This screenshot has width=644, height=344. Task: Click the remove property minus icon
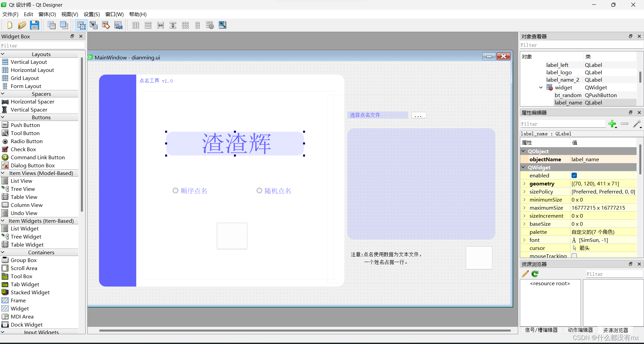[x=625, y=124]
